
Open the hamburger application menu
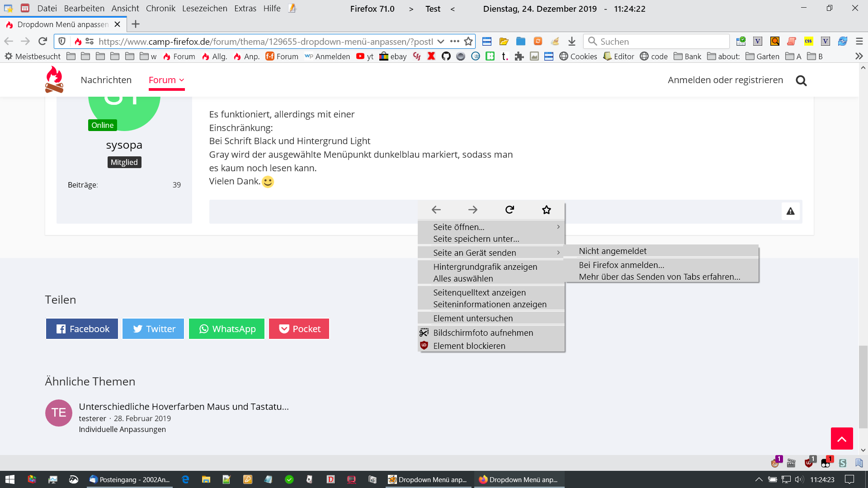(x=859, y=42)
